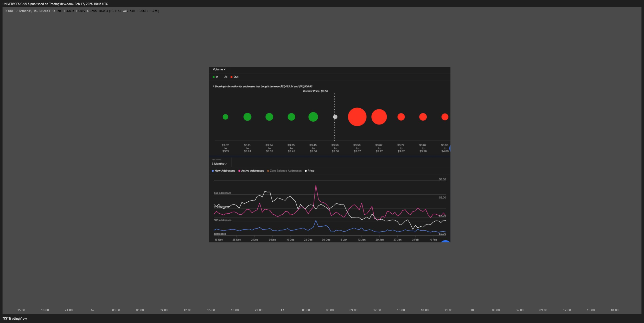Click the 500 addresses axis label
The height and width of the screenshot is (323, 644).
pos(222,220)
